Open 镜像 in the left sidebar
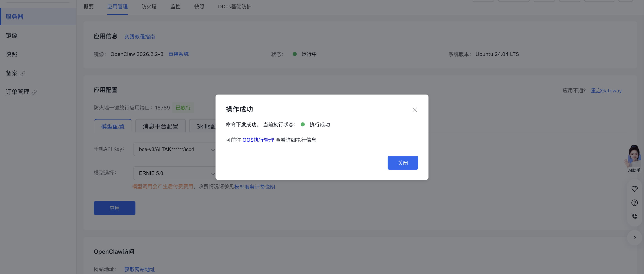644x274 pixels. (11, 36)
